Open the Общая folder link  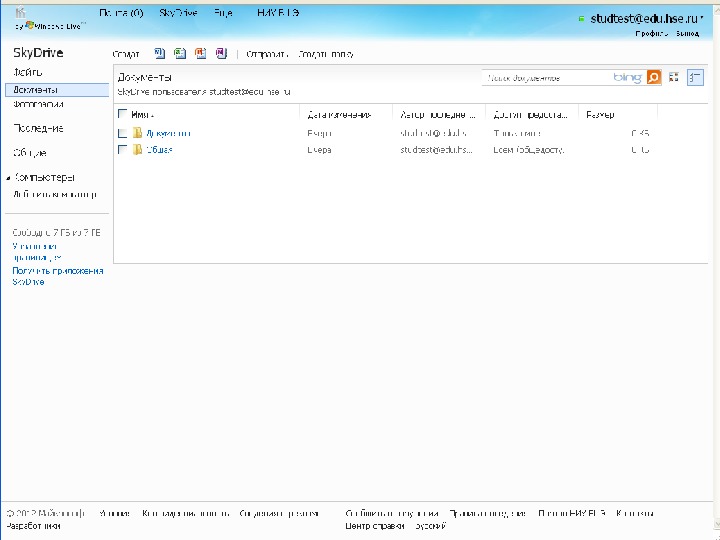click(159, 150)
